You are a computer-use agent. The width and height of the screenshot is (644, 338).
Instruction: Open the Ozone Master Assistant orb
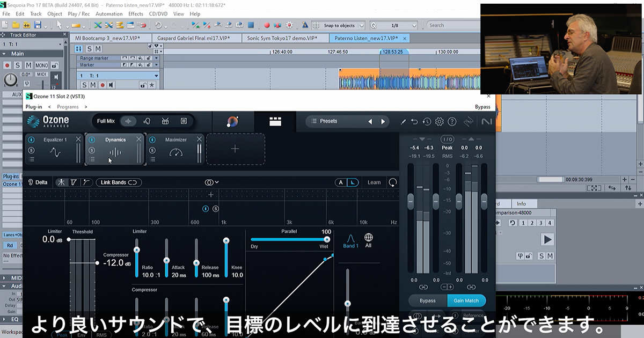coord(232,122)
